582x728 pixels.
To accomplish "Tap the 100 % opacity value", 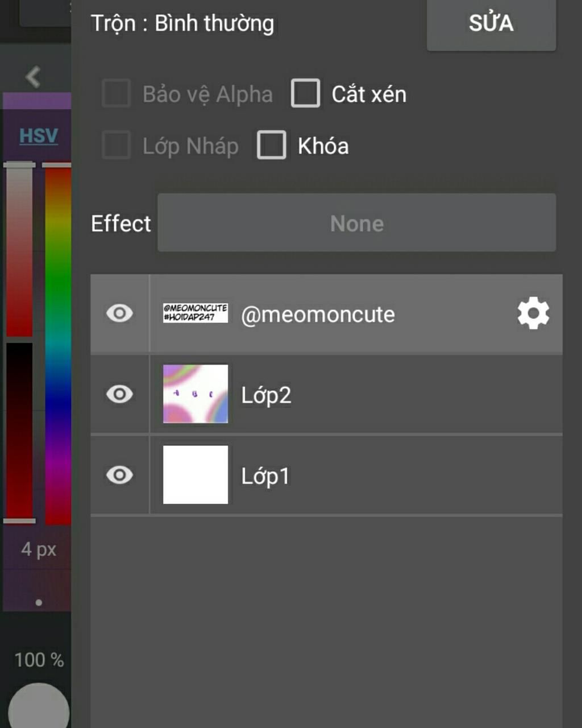I will (x=39, y=660).
